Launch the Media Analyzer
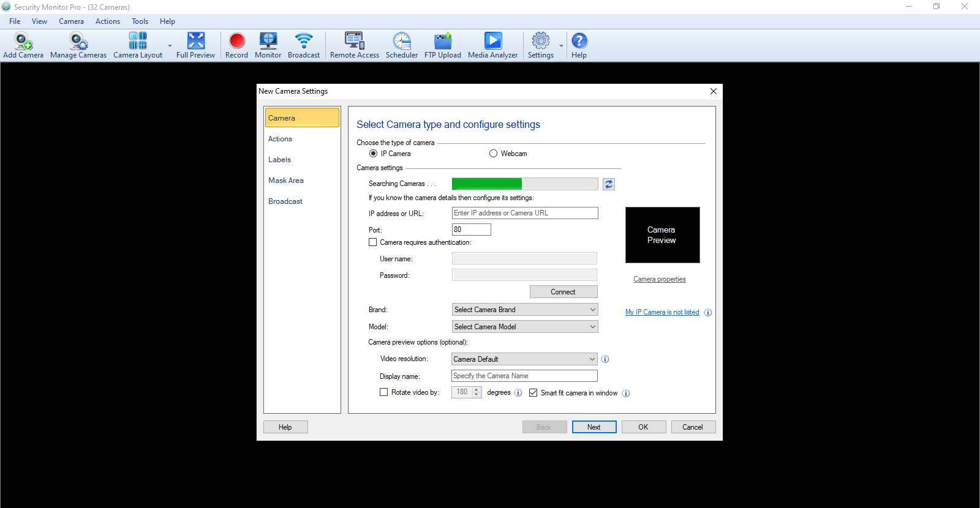The image size is (980, 508). tap(492, 45)
